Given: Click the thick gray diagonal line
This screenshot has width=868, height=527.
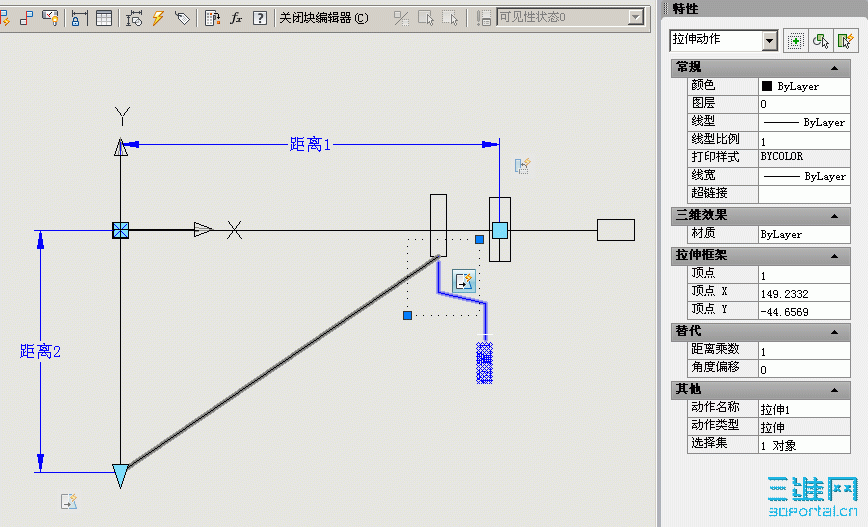Looking at the screenshot, I should tap(284, 361).
